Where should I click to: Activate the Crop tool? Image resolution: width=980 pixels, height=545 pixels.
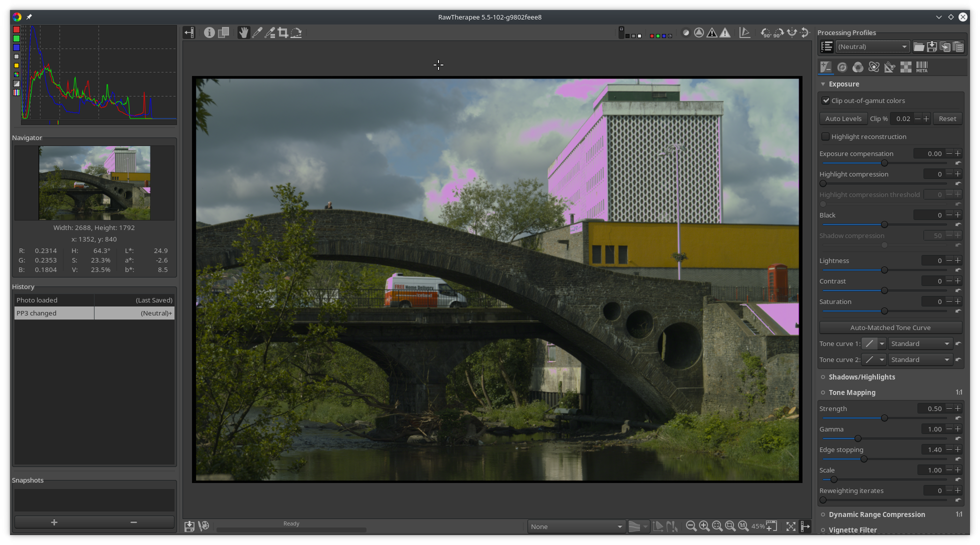tap(283, 32)
